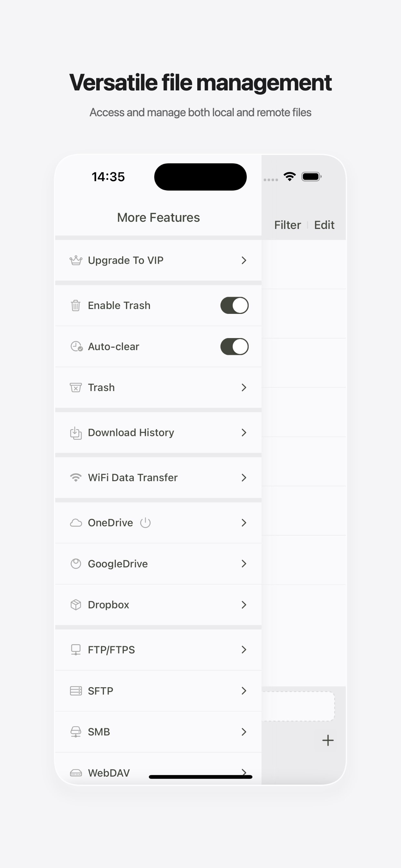Click the OneDrive power icon
This screenshot has height=868, width=401.
tap(145, 522)
